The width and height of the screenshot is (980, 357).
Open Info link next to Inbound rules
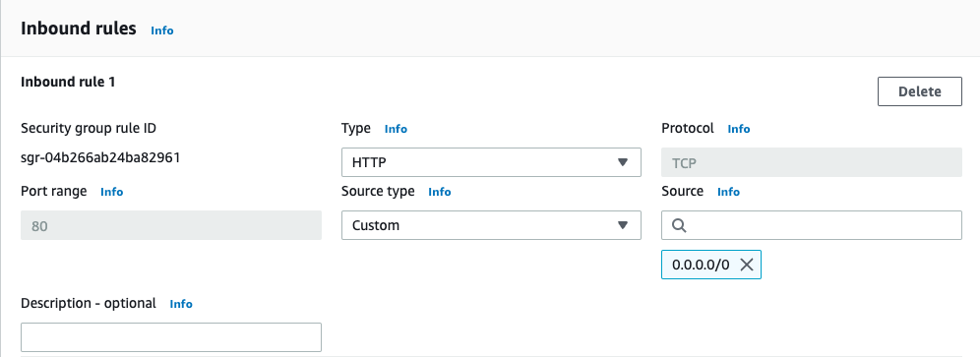click(x=162, y=30)
